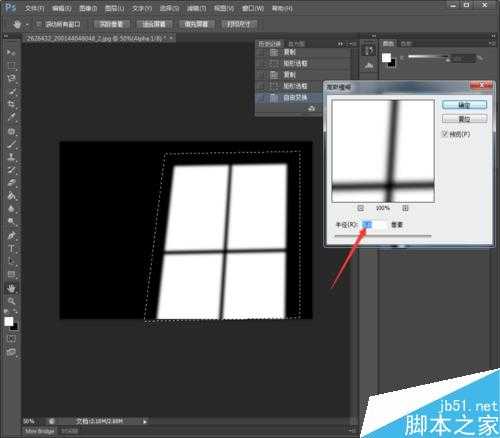Viewport: 500px width, 438px height.
Task: Toggle the 预览(P) checkbox in blur dialog
Action: 445,134
